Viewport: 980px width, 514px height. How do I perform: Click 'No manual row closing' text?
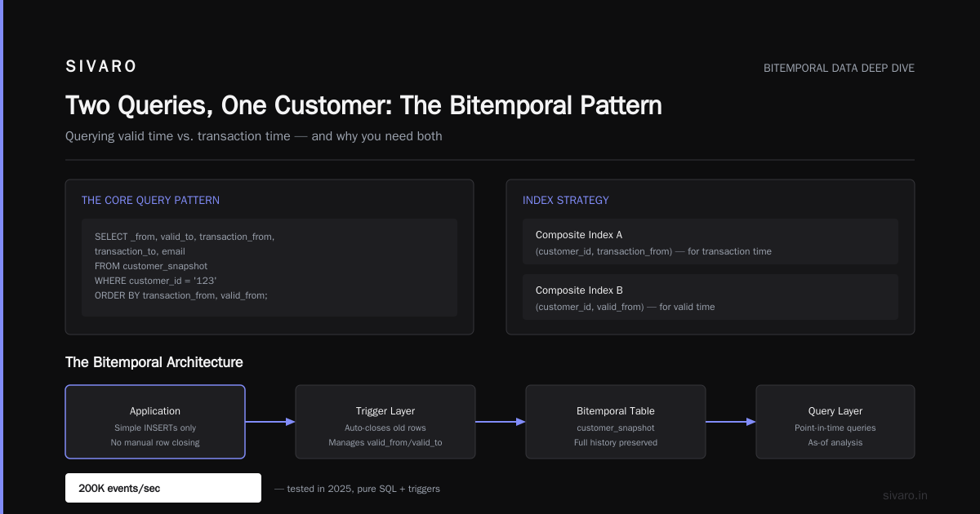point(155,442)
